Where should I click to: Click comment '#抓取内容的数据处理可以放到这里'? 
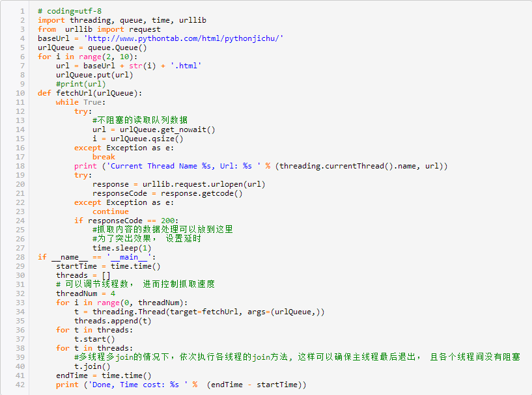163,230
